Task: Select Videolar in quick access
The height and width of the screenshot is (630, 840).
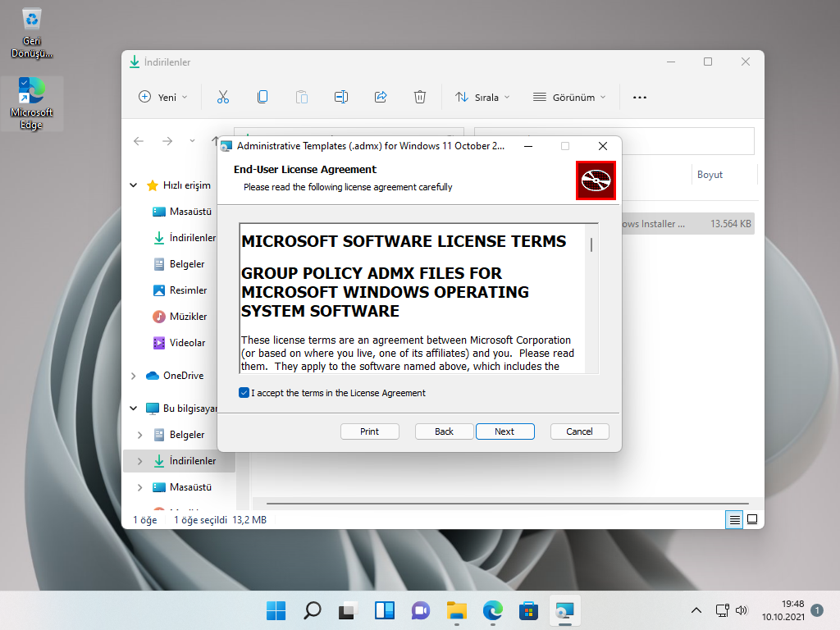Action: click(x=180, y=343)
